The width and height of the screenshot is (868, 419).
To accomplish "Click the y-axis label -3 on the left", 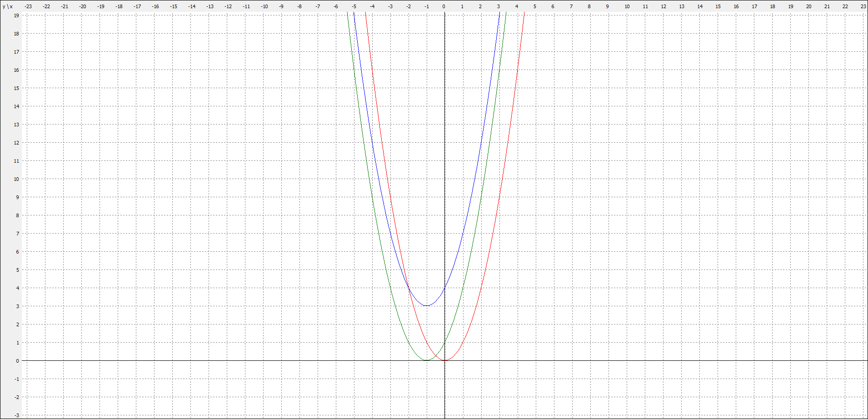I will pyautogui.click(x=16, y=415).
